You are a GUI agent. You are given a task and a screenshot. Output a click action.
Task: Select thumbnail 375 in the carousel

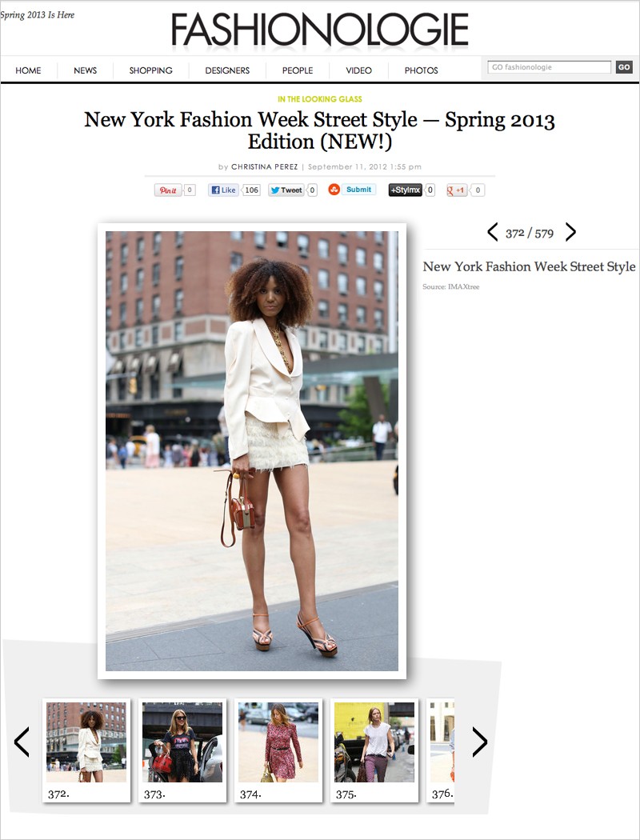point(374,750)
